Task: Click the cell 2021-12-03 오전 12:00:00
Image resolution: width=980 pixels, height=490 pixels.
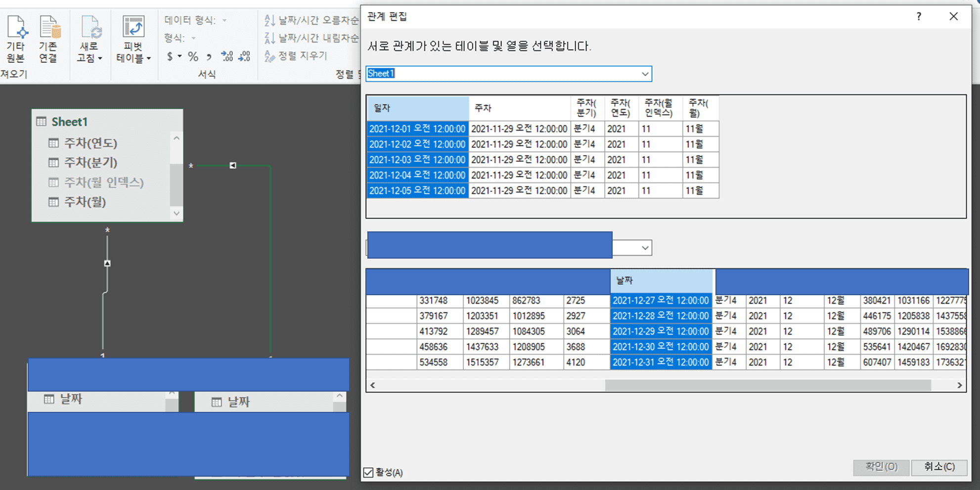Action: pyautogui.click(x=418, y=160)
